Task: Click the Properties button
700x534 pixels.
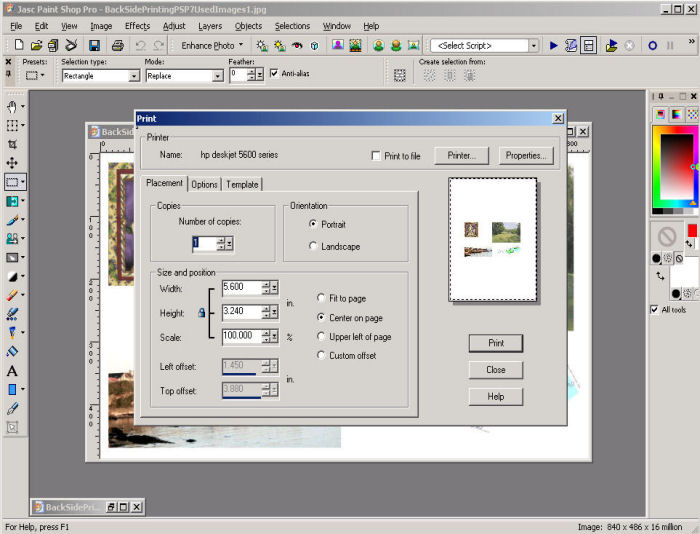Action: [524, 156]
